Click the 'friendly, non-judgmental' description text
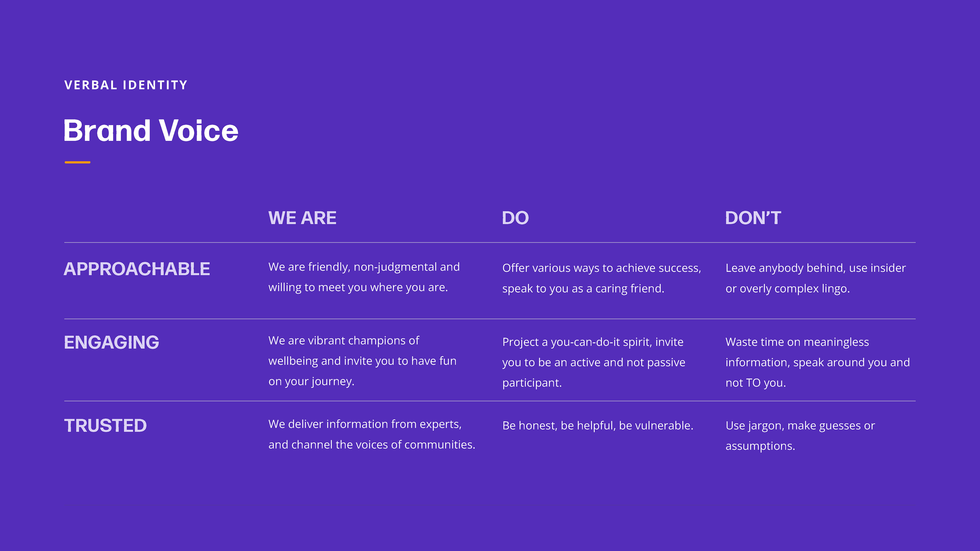This screenshot has width=980, height=551. click(364, 277)
